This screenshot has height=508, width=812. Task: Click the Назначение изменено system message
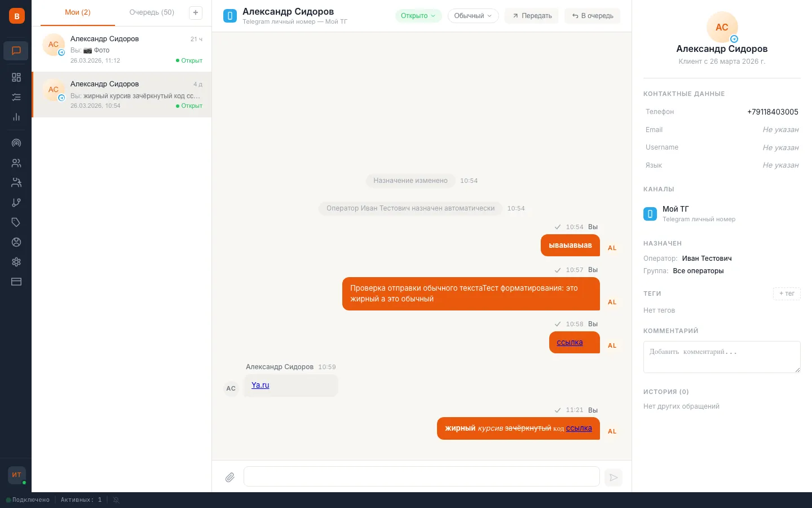(x=411, y=181)
